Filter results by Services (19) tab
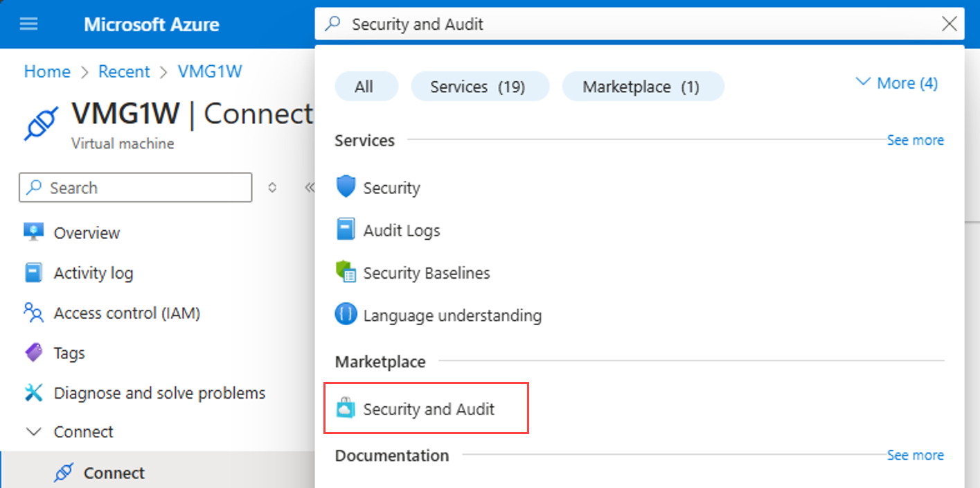Viewport: 980px width, 488px height. point(479,87)
